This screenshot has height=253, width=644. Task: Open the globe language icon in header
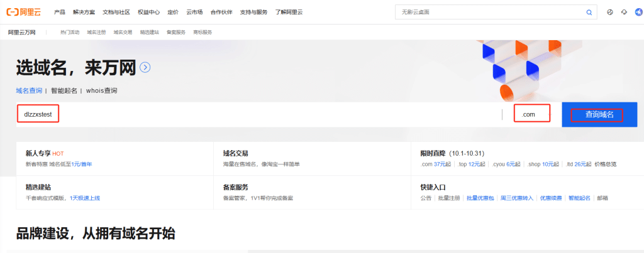(x=610, y=13)
